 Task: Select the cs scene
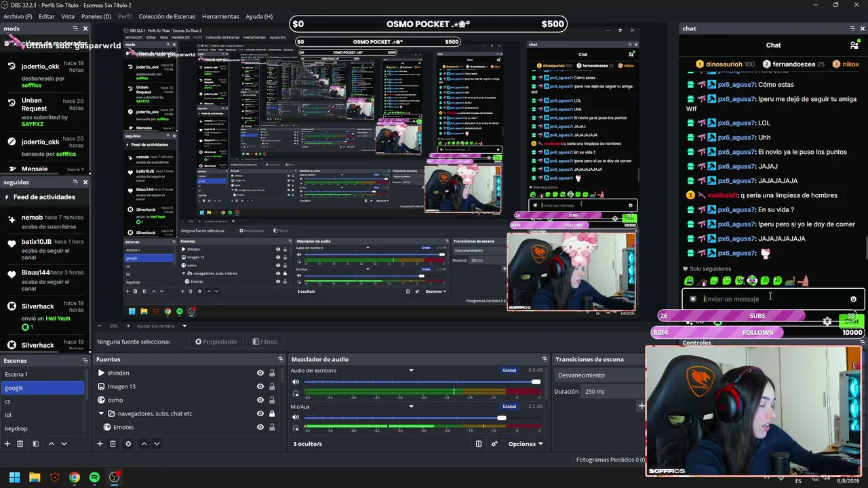point(43,401)
